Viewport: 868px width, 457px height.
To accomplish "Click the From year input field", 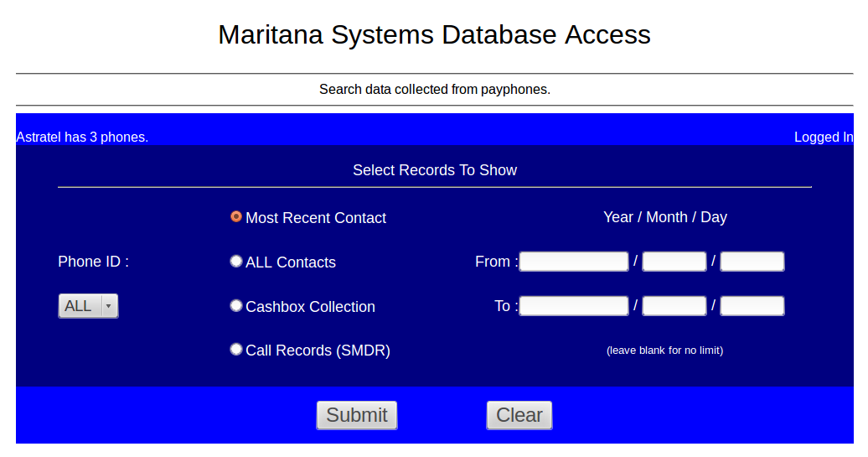I will point(574,262).
